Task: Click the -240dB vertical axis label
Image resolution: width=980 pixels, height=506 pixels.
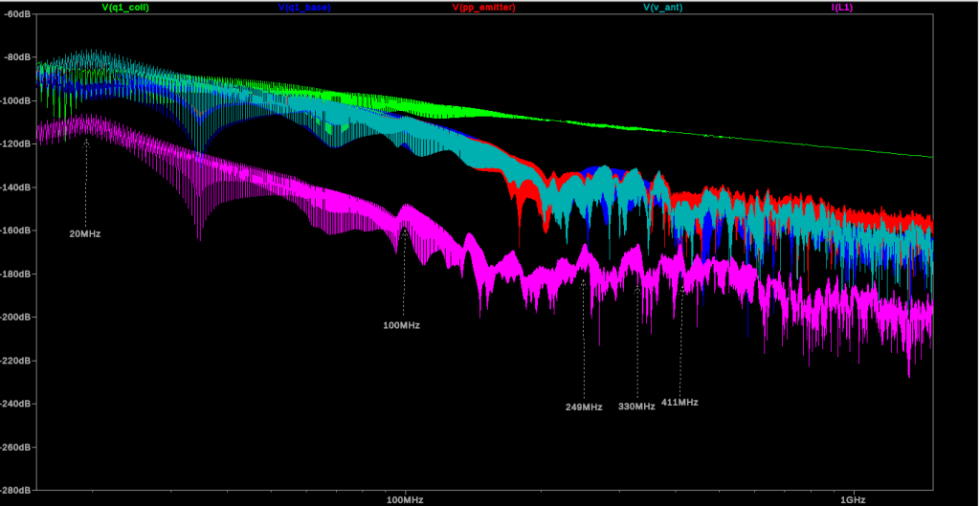Action: (x=15, y=405)
